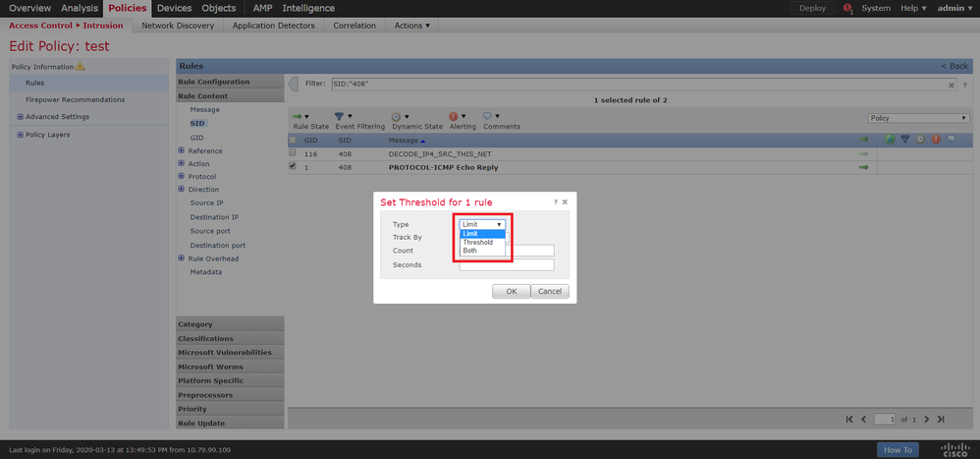980x459 pixels.
Task: Check the GID 116 rule checkbox
Action: pyautogui.click(x=292, y=153)
